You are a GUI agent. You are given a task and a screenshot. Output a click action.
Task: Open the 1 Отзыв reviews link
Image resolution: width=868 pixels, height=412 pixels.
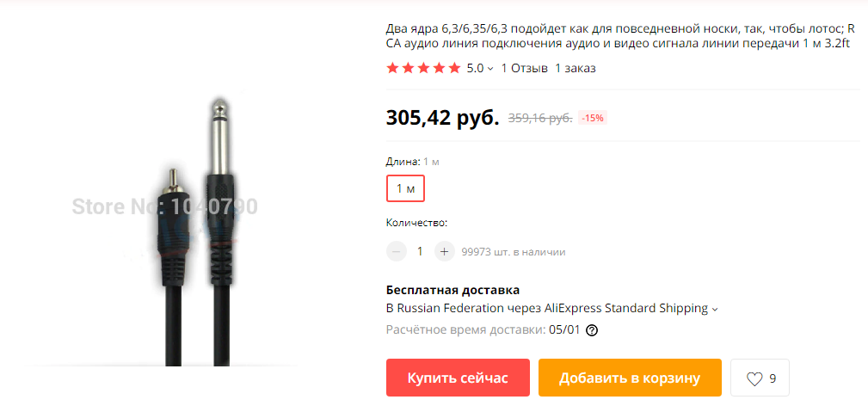(524, 68)
